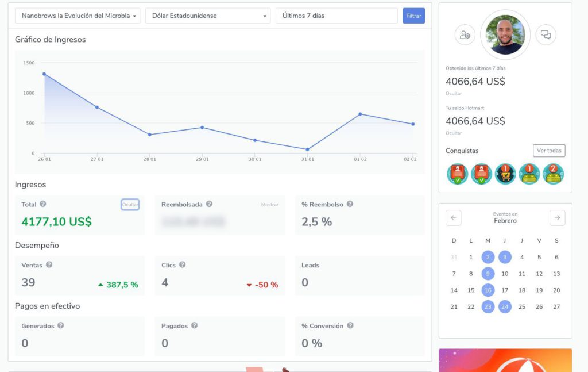
Task: Click the Leads label in Desempeño
Action: [x=311, y=265]
